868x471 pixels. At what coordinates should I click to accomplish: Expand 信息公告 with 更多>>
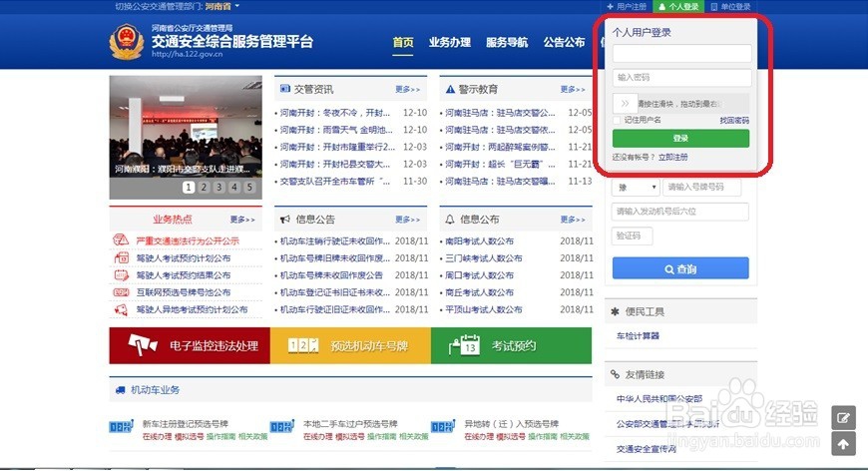point(407,220)
